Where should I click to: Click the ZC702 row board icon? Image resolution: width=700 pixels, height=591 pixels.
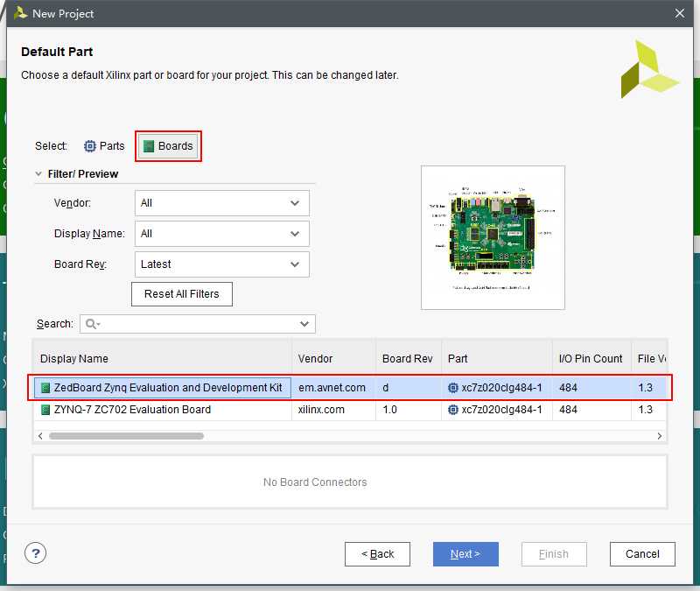pyautogui.click(x=45, y=410)
